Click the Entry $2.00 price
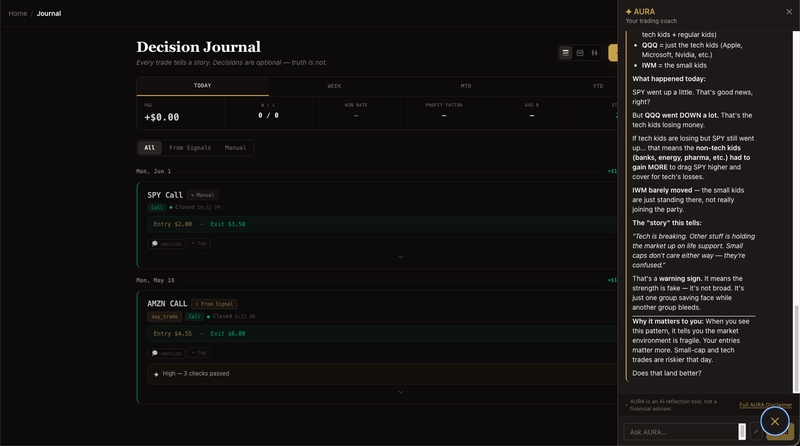 [172, 224]
